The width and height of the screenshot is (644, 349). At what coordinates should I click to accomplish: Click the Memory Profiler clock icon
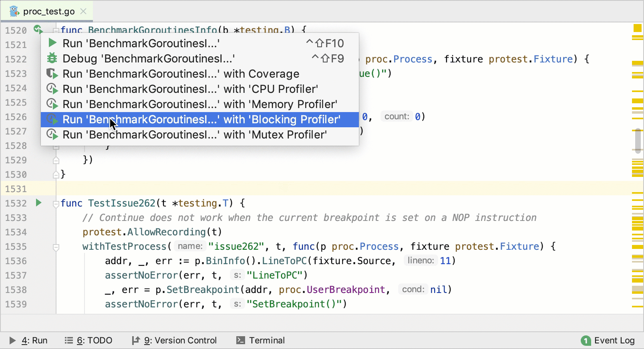tap(52, 104)
